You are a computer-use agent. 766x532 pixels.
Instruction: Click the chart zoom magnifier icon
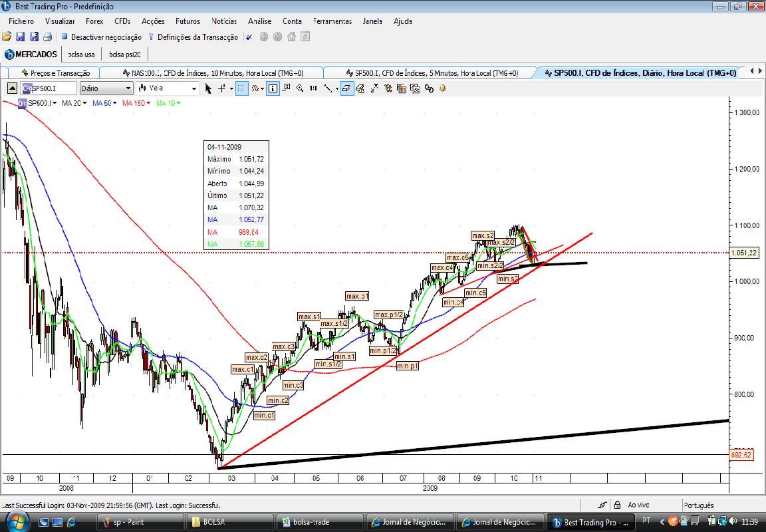pyautogui.click(x=300, y=88)
